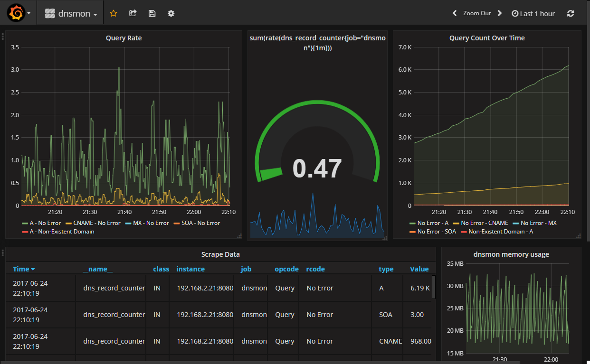Open the Query Rate panel title menu
Screen dimensions: 590x364
click(x=124, y=38)
